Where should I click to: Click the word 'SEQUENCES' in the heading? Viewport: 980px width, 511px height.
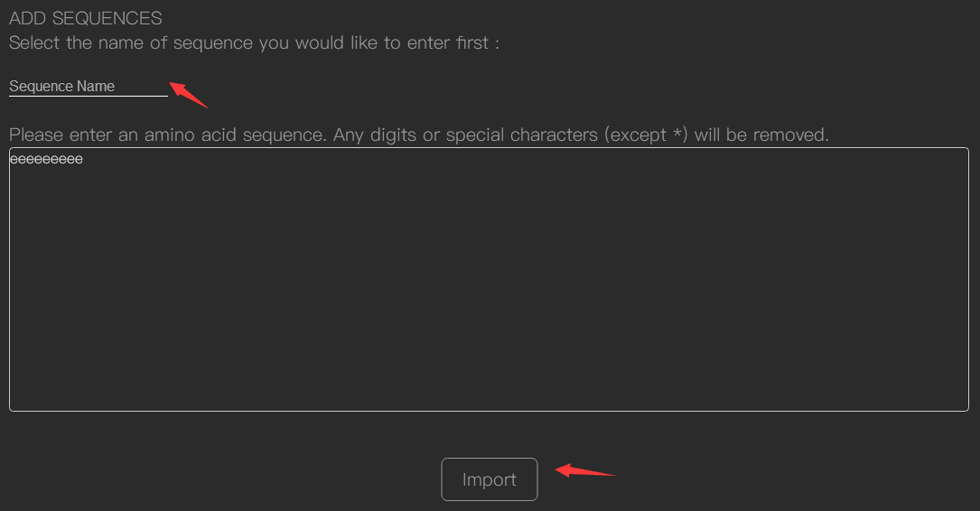pyautogui.click(x=107, y=19)
